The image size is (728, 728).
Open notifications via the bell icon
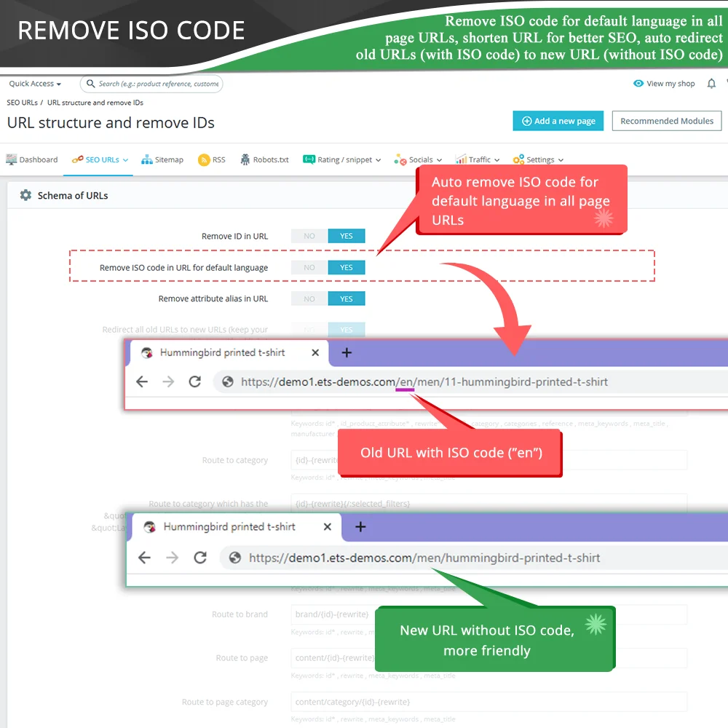[x=712, y=83]
